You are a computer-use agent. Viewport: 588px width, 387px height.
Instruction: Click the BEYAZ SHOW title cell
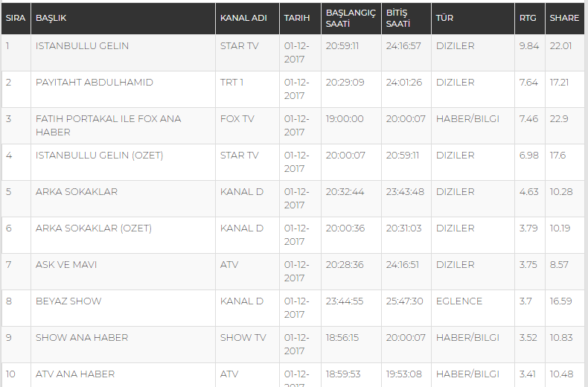click(x=68, y=301)
